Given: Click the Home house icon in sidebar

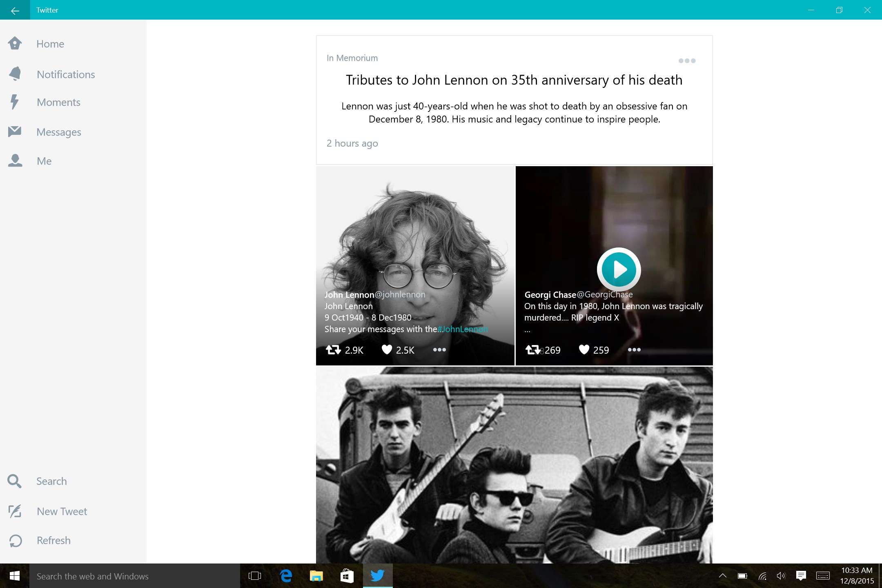Looking at the screenshot, I should (x=15, y=43).
